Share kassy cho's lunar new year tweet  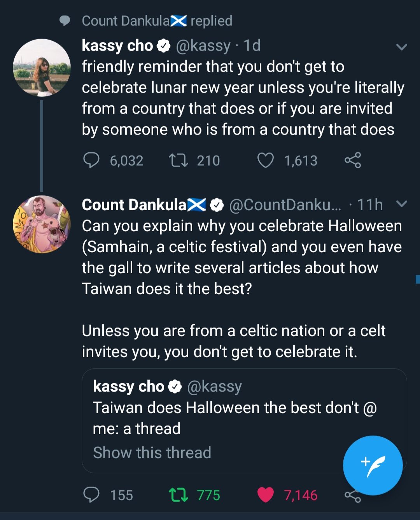353,160
